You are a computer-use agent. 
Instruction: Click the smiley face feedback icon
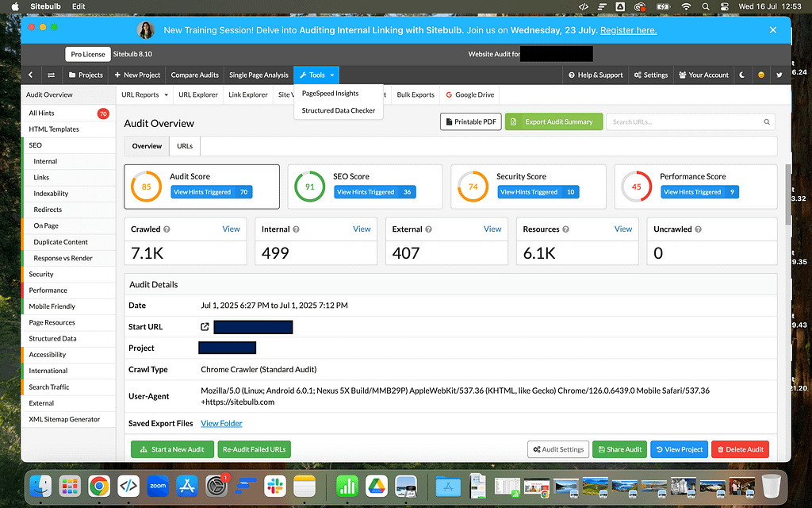click(x=761, y=75)
